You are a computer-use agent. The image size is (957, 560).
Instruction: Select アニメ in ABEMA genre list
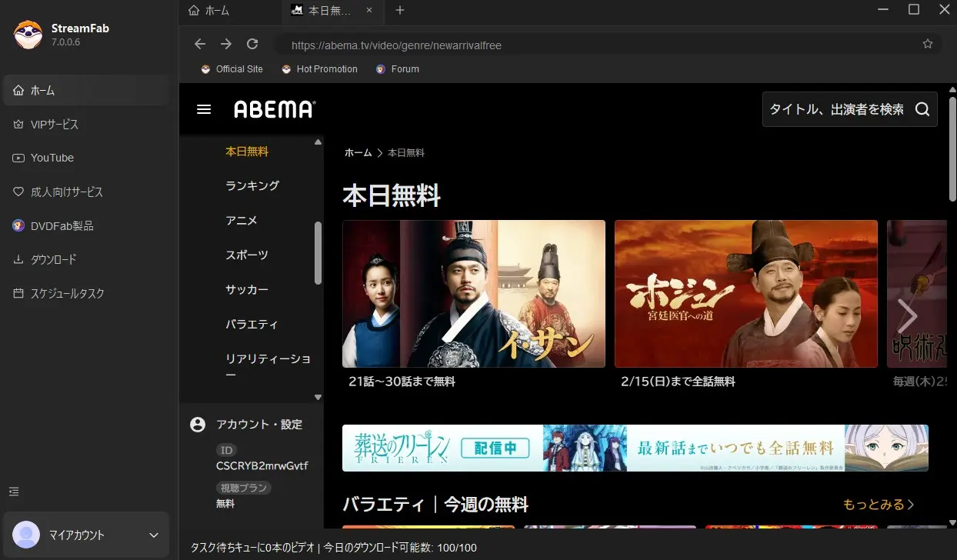(242, 220)
